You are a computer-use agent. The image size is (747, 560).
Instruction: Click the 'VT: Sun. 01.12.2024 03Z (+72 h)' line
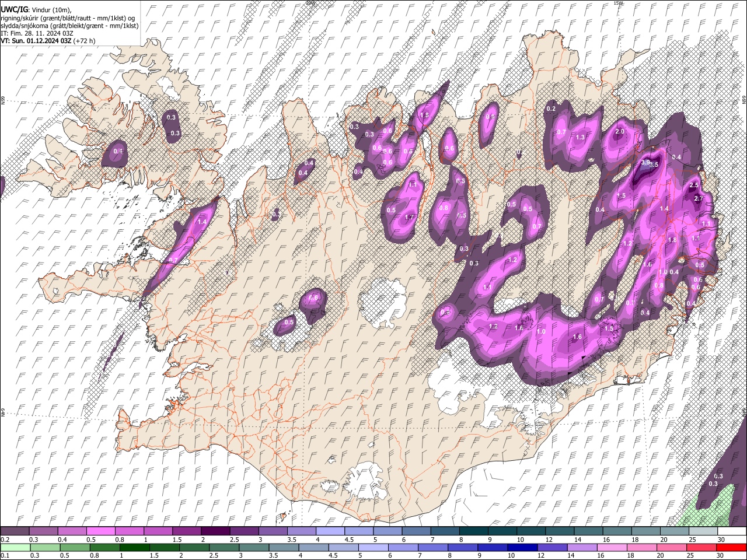click(48, 41)
